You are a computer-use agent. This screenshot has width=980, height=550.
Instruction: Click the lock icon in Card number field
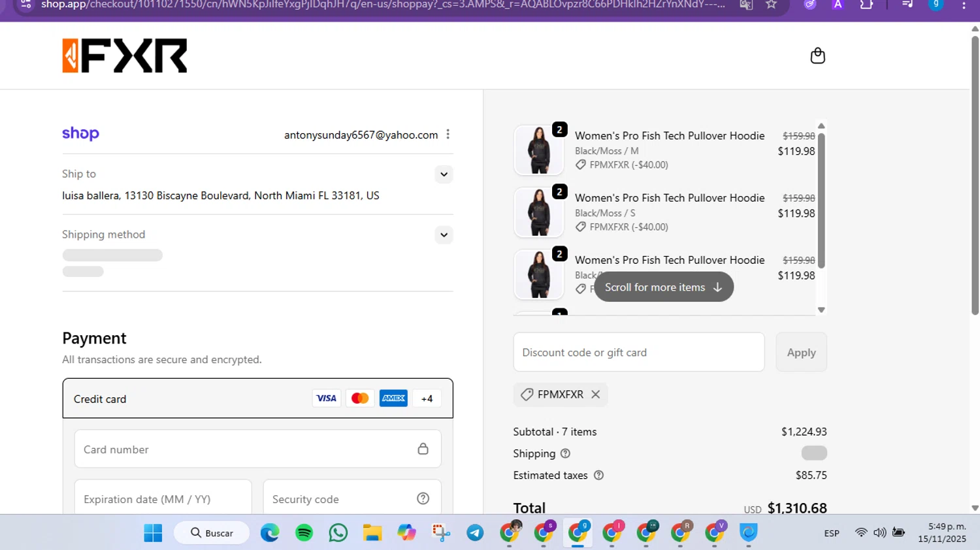coord(423,449)
